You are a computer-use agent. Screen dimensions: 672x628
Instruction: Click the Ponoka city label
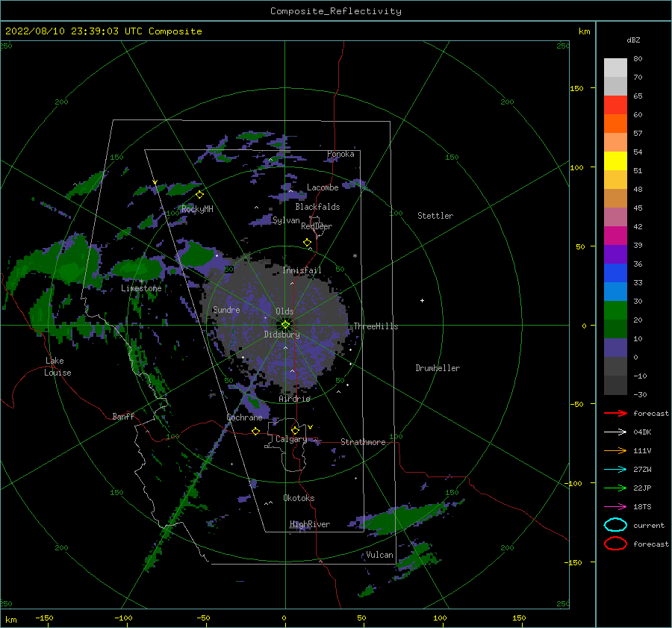point(340,154)
